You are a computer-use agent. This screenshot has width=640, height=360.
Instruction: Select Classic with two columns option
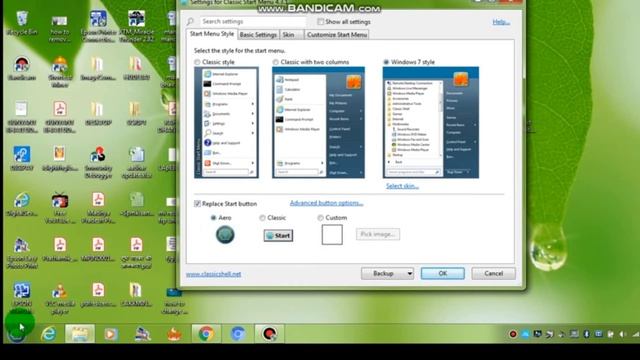(276, 62)
